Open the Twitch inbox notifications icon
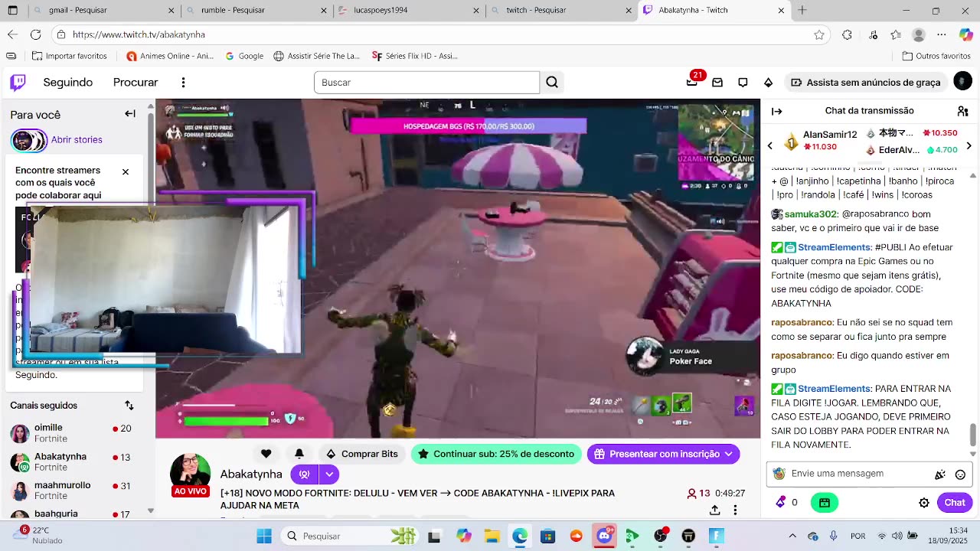 pyautogui.click(x=717, y=82)
